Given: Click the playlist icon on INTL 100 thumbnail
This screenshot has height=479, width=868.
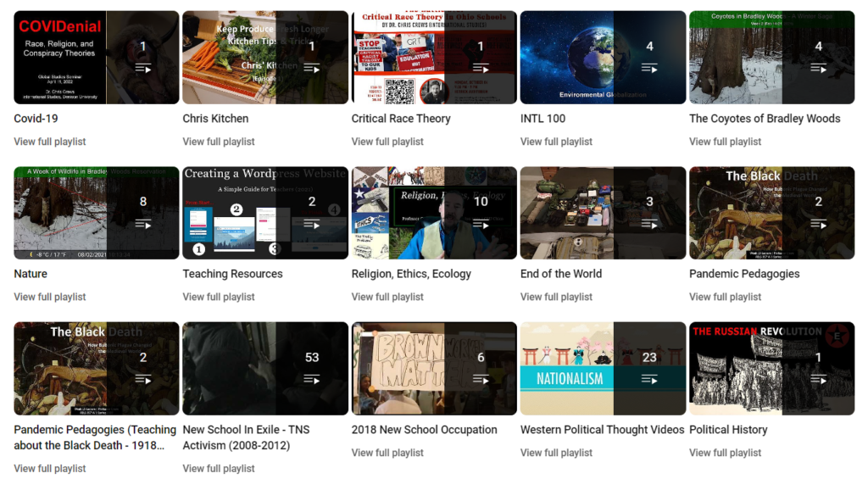Looking at the screenshot, I should point(649,69).
